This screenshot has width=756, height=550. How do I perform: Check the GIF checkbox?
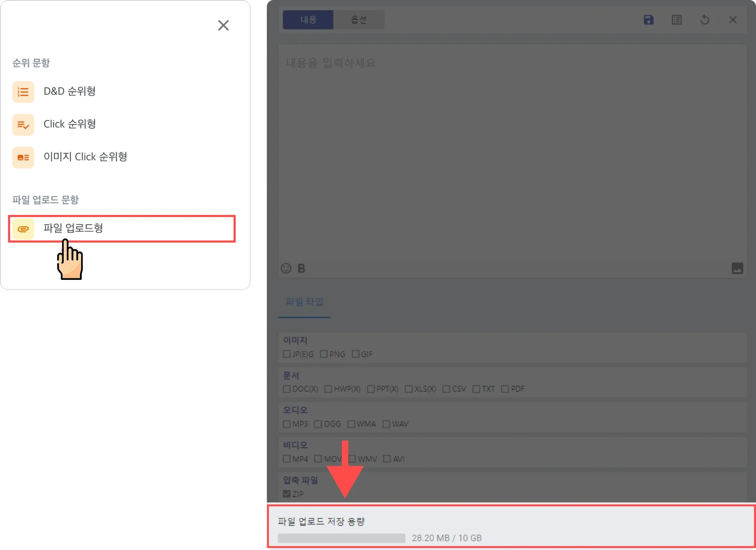[355, 354]
